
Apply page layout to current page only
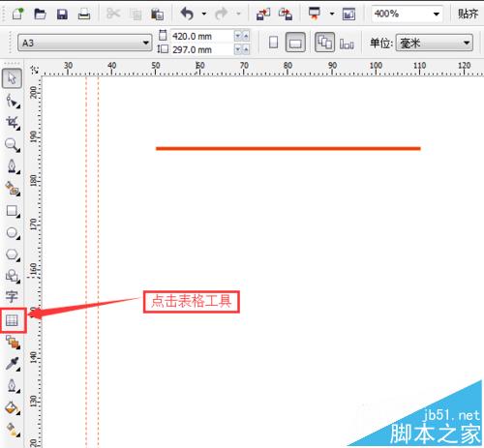[x=347, y=44]
